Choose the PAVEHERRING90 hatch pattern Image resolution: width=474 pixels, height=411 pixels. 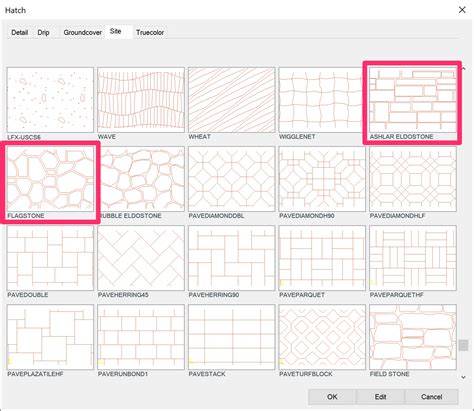click(232, 258)
